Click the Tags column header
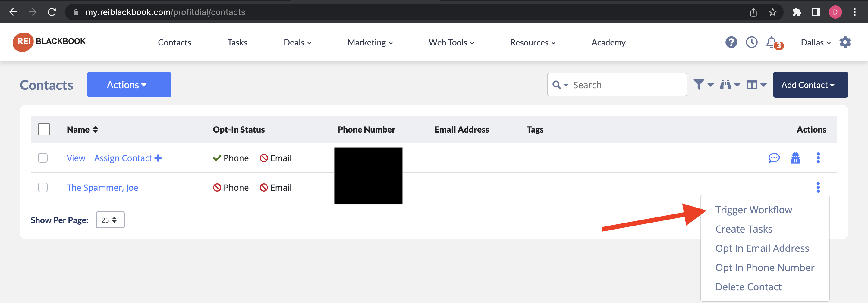The image size is (868, 303). click(535, 129)
